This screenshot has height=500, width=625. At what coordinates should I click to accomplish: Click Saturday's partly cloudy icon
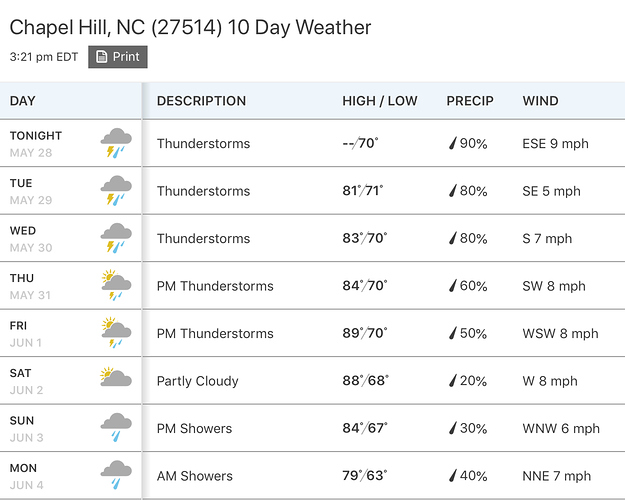[x=116, y=377]
